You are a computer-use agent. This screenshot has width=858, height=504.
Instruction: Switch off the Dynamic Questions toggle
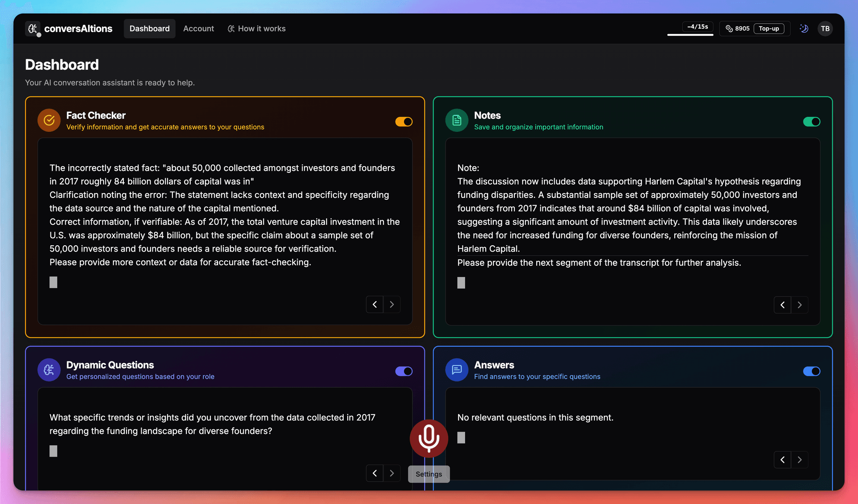[x=404, y=371]
